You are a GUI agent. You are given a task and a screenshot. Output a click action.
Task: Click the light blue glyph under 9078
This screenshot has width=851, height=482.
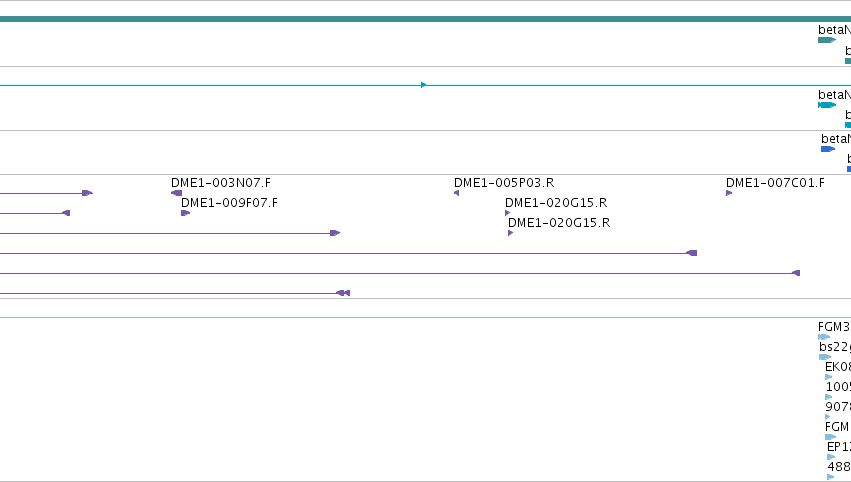coord(828,417)
